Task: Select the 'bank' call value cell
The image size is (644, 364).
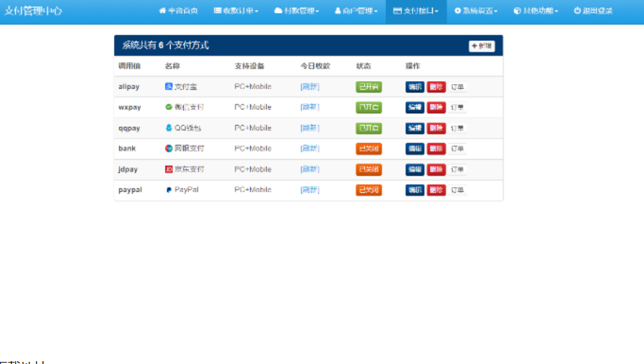Action: [127, 148]
